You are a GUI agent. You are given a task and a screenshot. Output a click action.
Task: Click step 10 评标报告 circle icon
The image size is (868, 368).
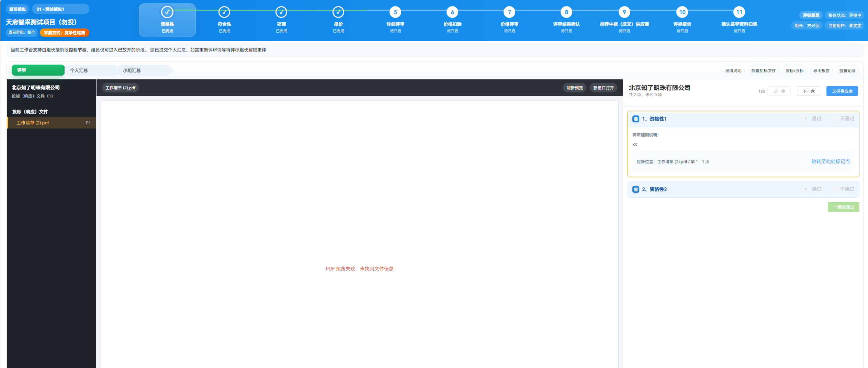(682, 12)
